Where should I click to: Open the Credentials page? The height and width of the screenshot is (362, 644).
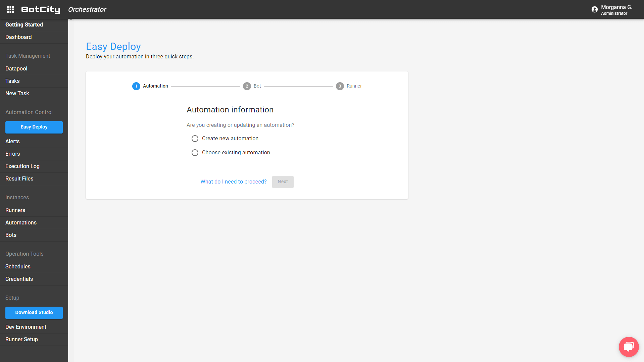19,279
